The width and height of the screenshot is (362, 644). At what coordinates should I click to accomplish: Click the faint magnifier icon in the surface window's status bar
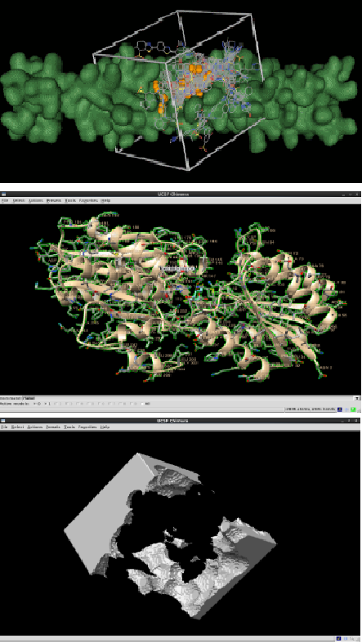tap(352, 638)
